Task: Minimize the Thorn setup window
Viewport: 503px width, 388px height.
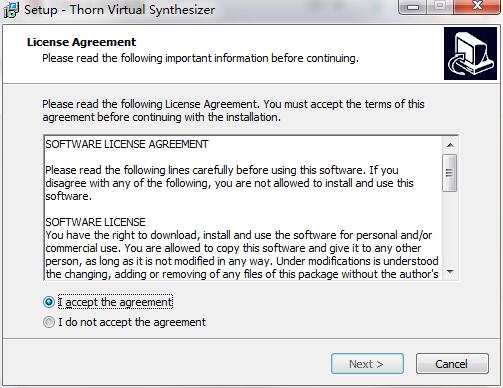Action: (x=413, y=7)
